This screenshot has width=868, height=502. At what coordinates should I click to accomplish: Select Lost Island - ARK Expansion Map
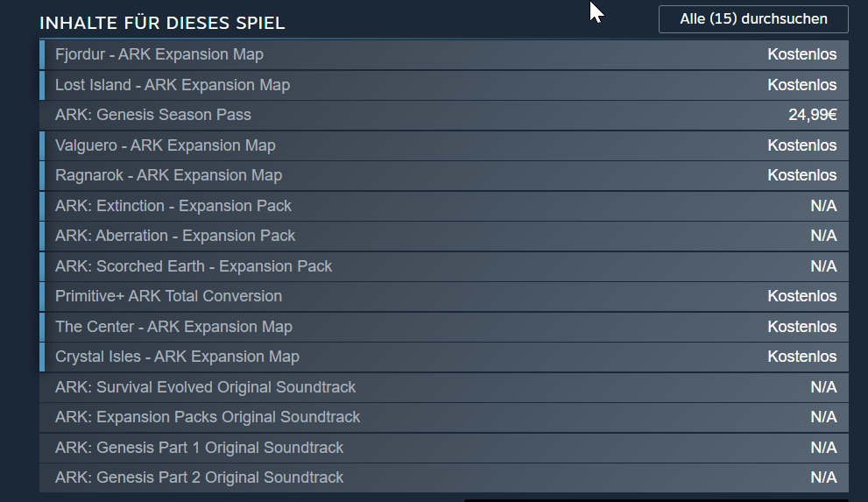pos(444,85)
